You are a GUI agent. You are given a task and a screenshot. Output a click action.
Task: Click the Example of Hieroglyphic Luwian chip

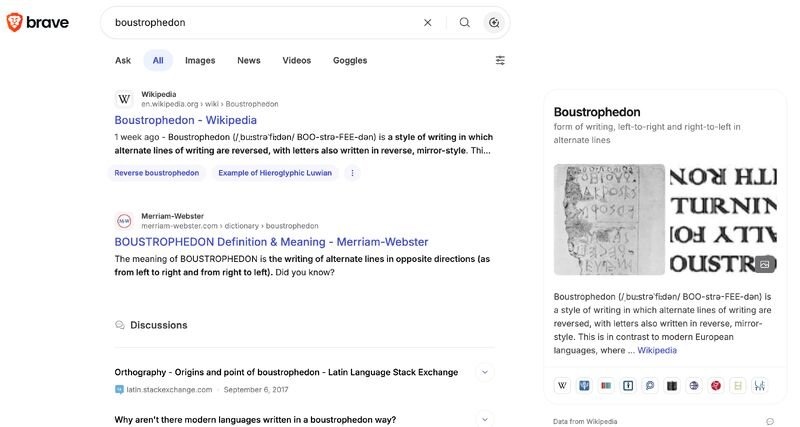[275, 173]
